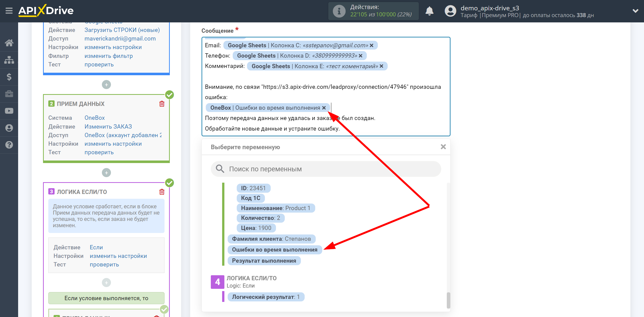This screenshot has height=317, width=644.
Task: Change ПРИЕМ ДАННЫХ block settings
Action: [x=113, y=144]
